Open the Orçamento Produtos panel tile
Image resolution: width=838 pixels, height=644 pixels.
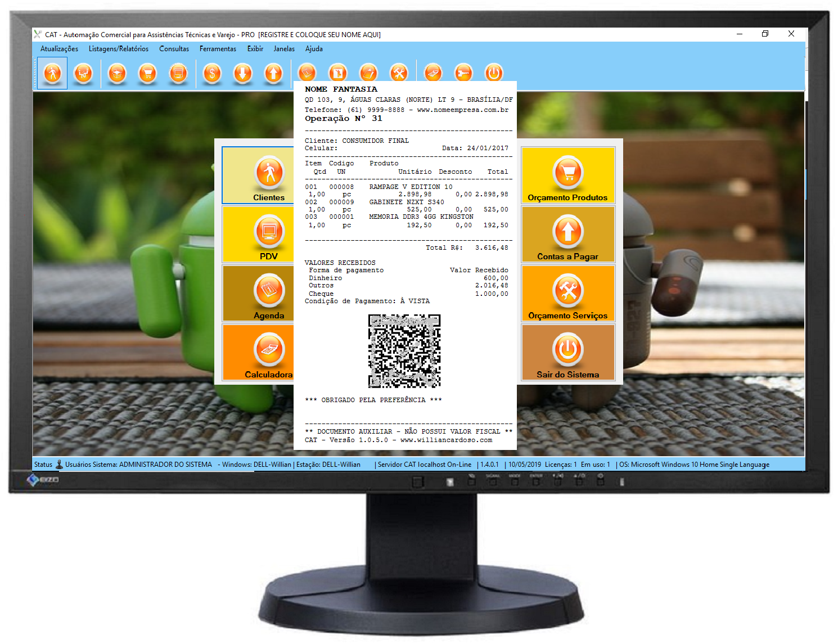point(568,174)
